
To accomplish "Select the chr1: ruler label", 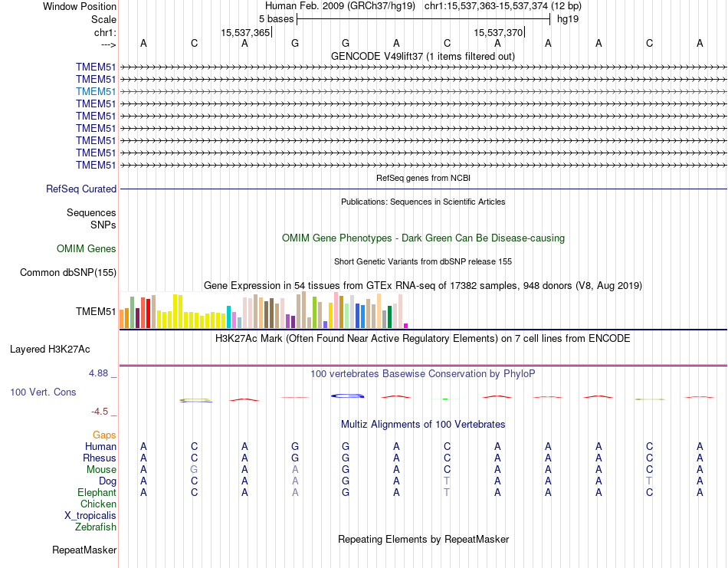I will pyautogui.click(x=105, y=32).
